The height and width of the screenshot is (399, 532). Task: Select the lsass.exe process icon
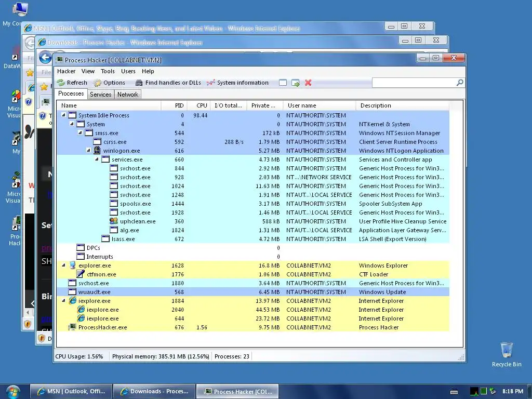pos(105,238)
